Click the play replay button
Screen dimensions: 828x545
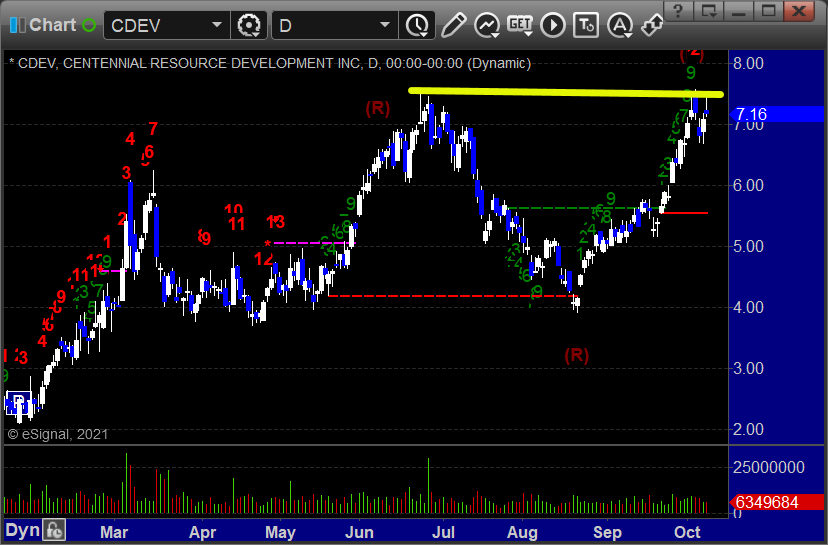pos(553,25)
